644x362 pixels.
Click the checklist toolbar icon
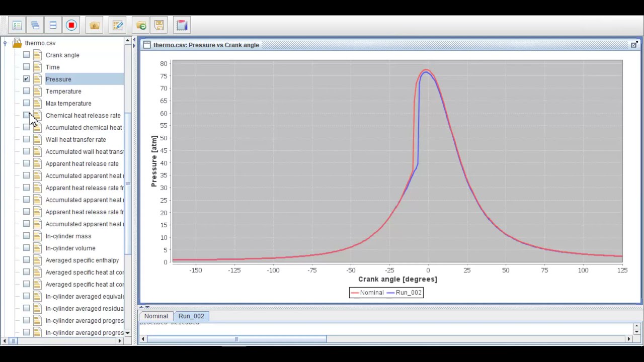click(17, 25)
